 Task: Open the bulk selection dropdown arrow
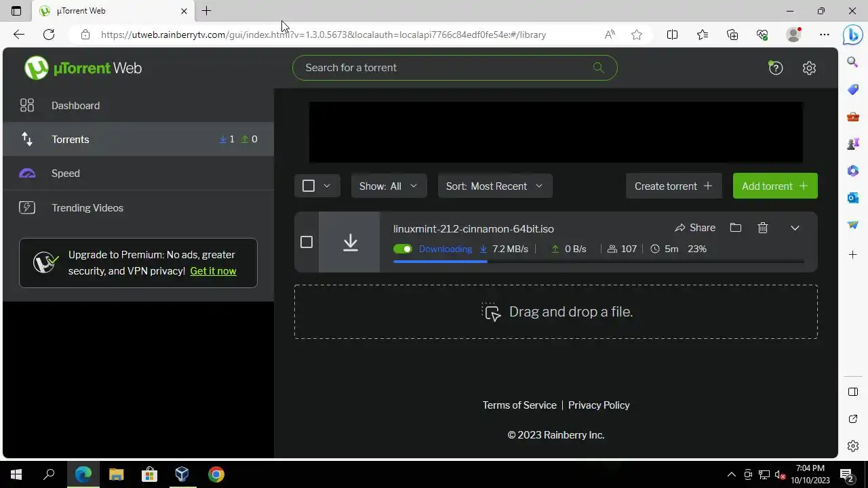(x=326, y=186)
